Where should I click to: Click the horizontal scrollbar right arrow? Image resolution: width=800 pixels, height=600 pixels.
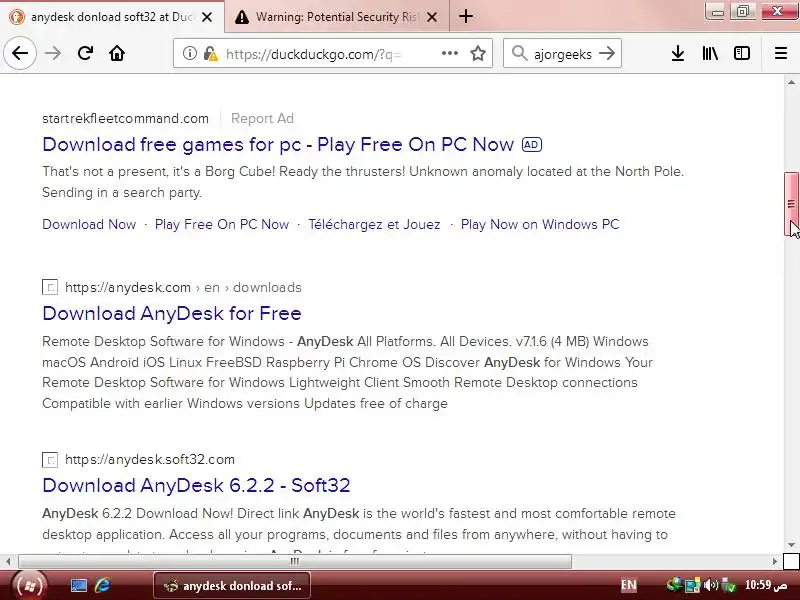(774, 561)
